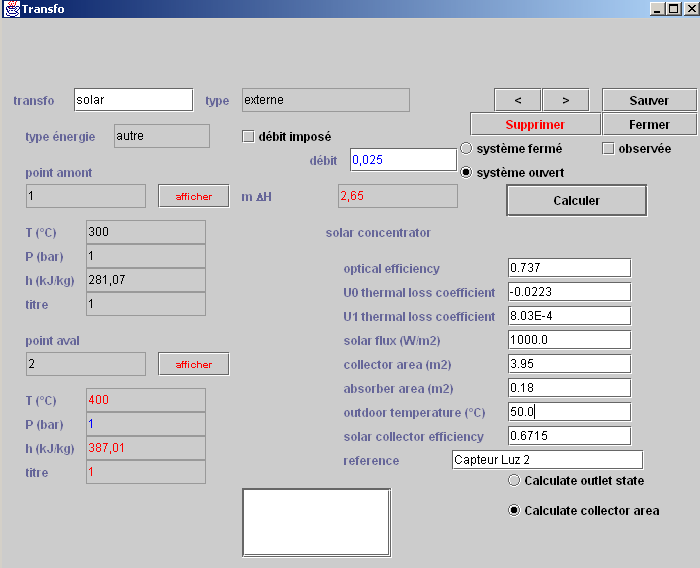Click the type field showing externe

(x=326, y=100)
